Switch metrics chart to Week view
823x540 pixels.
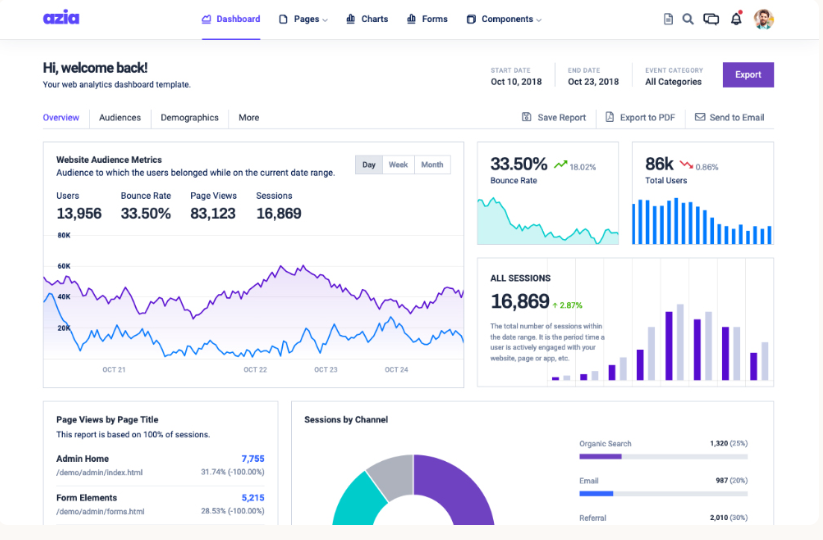pyautogui.click(x=398, y=165)
